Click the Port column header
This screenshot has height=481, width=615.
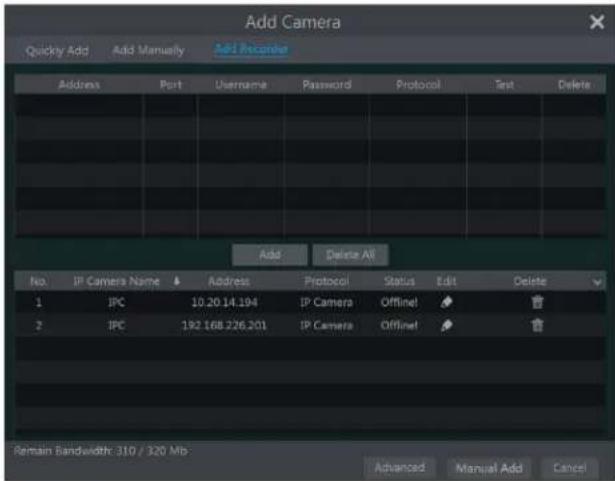[x=171, y=85]
